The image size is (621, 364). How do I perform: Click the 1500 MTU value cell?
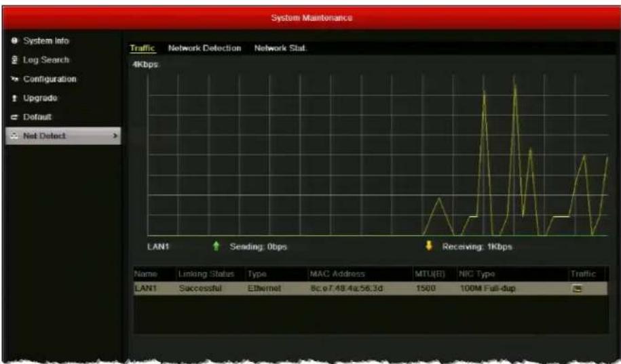[x=426, y=289]
